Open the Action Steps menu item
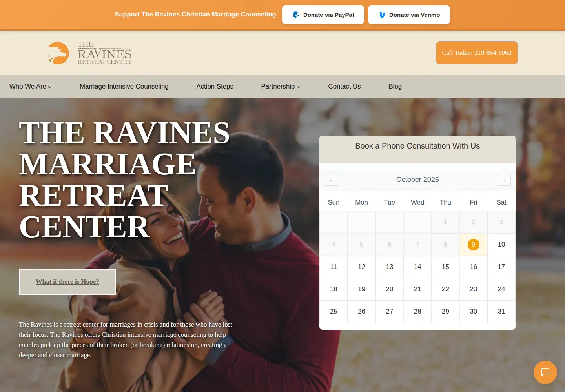 [215, 86]
